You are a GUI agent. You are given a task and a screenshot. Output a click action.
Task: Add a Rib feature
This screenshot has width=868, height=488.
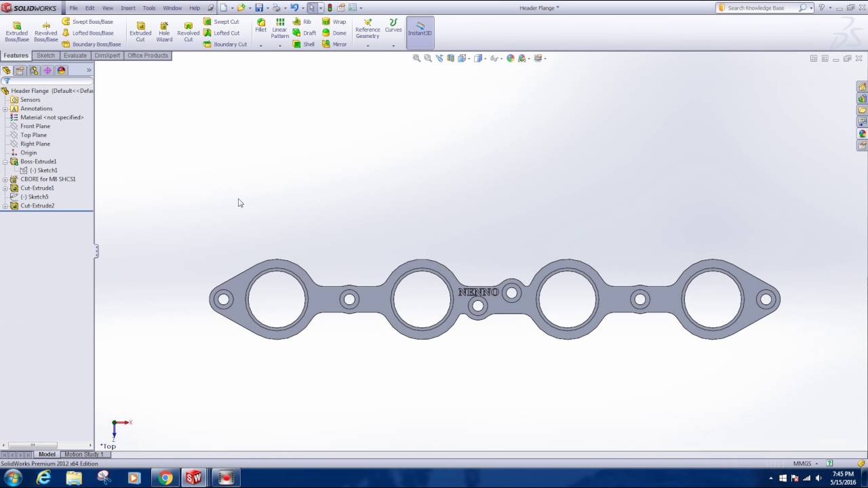pos(302,22)
